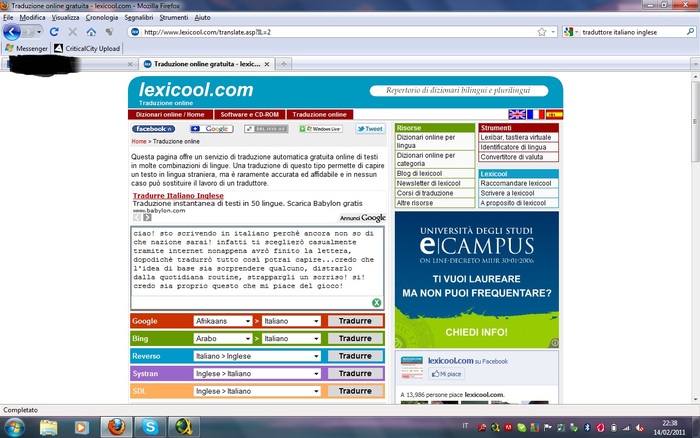
Task: Share page on facebook button
Action: (x=153, y=129)
